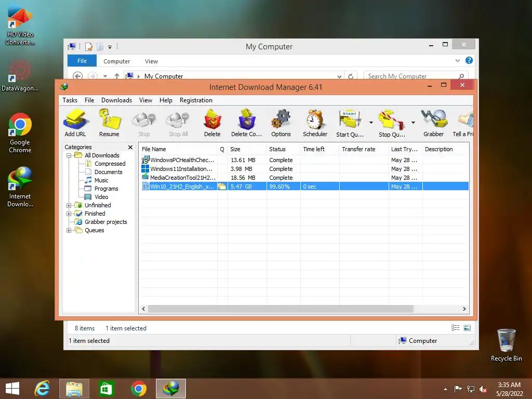Click the Add URL toolbar icon
The height and width of the screenshot is (399, 532).
[75, 123]
